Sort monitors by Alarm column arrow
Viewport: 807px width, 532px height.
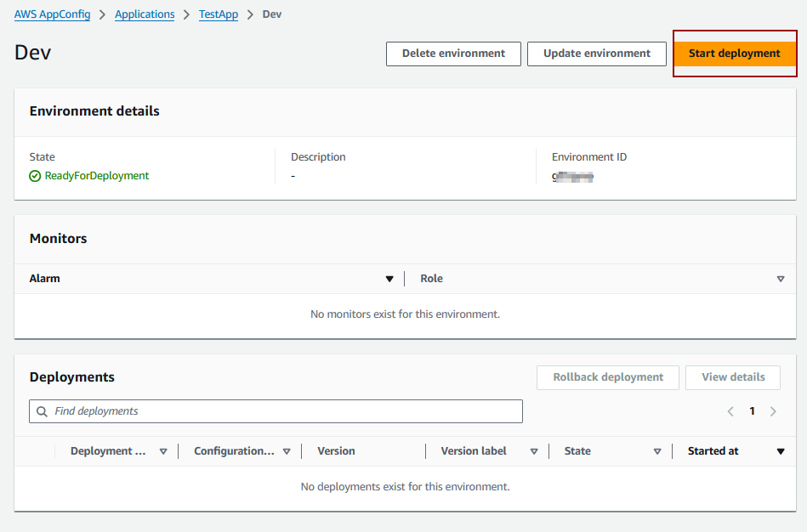coord(389,279)
